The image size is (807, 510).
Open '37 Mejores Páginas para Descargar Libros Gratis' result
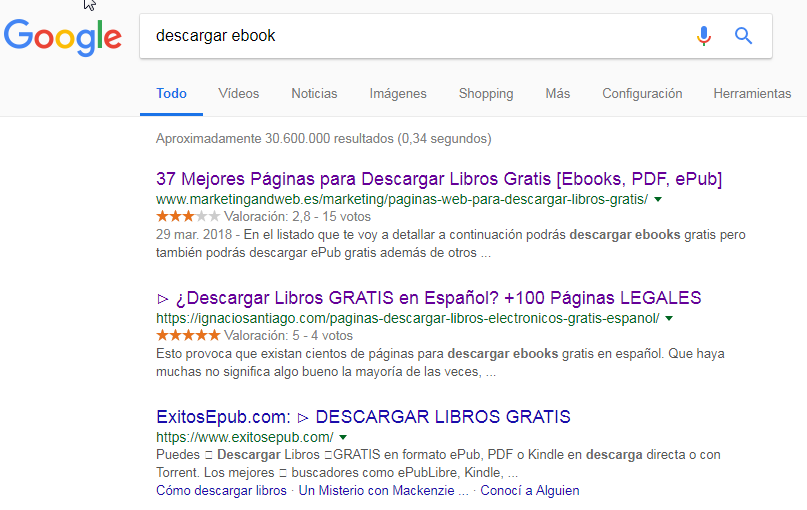(439, 179)
